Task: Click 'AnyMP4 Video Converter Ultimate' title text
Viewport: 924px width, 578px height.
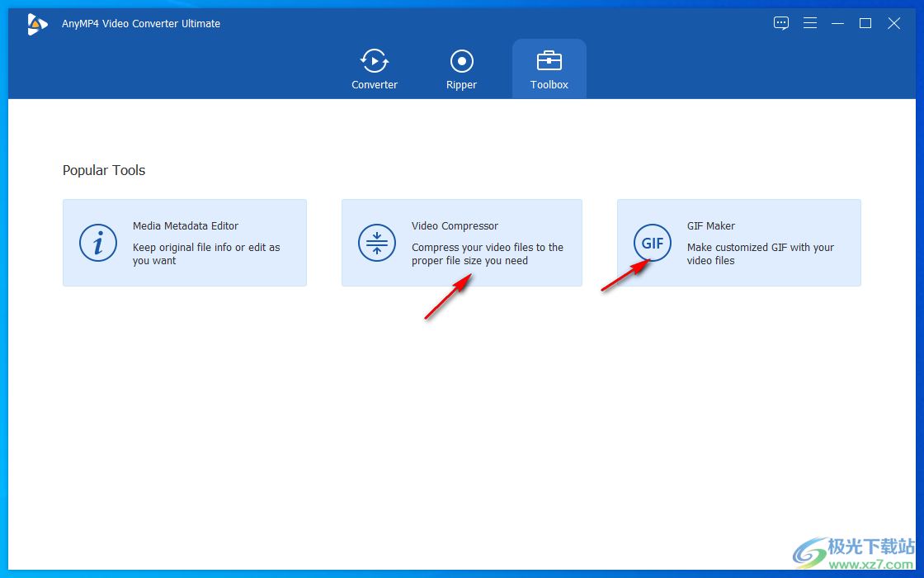Action: coord(141,24)
